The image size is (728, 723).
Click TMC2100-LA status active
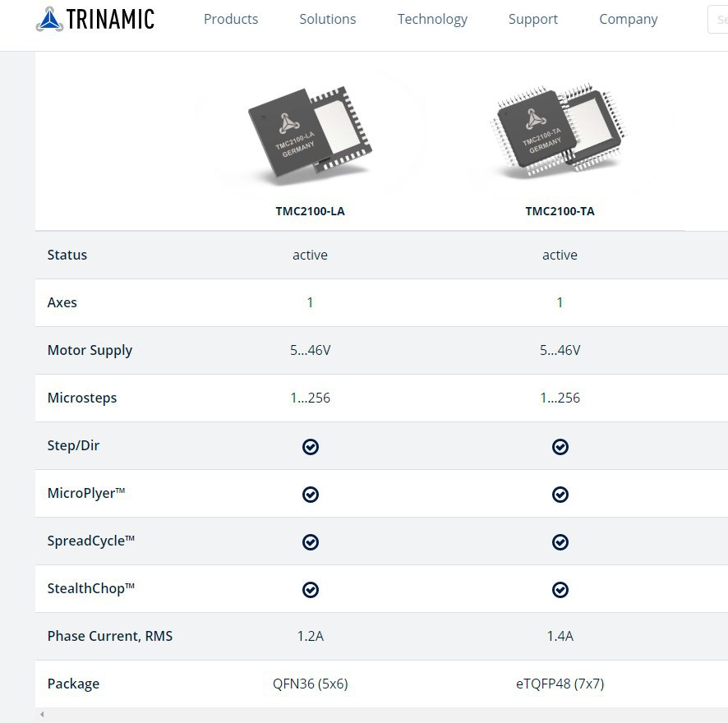(310, 255)
